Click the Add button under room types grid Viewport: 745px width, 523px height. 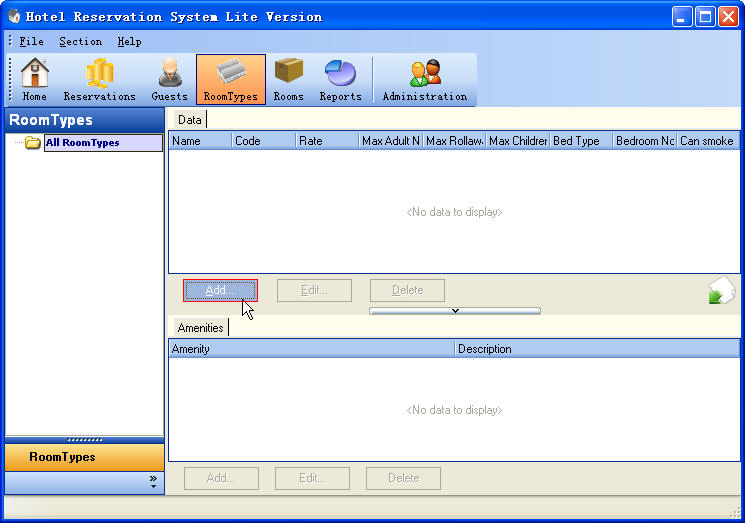point(220,290)
